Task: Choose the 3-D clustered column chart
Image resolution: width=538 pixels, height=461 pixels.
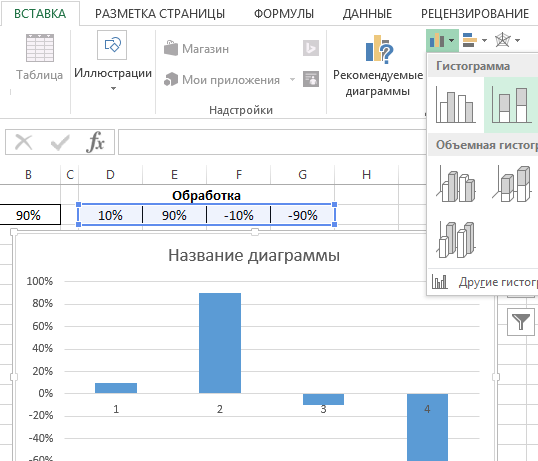Action: pyautogui.click(x=456, y=184)
